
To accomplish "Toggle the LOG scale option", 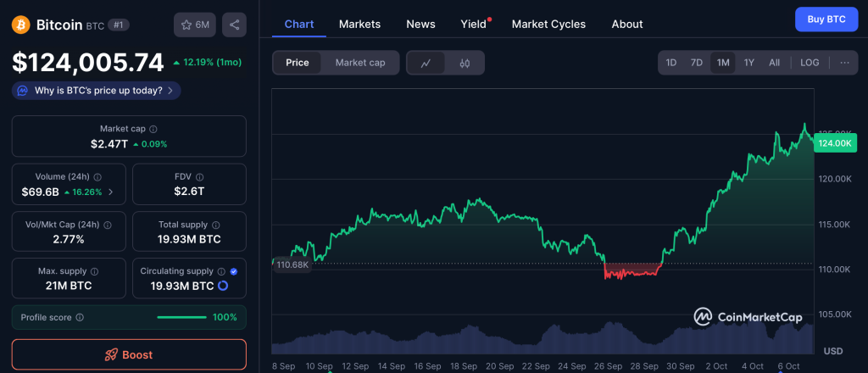I will click(x=810, y=63).
